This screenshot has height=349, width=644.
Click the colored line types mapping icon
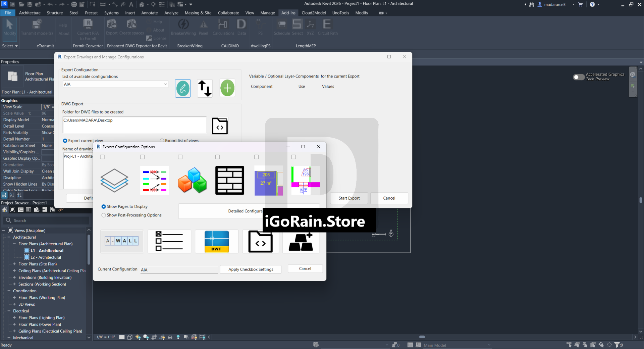point(154,180)
